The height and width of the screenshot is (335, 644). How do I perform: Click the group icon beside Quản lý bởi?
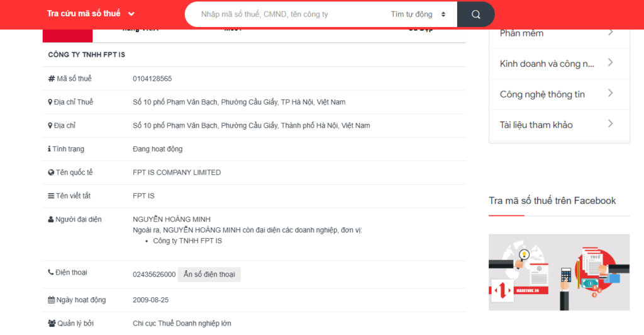click(x=52, y=323)
